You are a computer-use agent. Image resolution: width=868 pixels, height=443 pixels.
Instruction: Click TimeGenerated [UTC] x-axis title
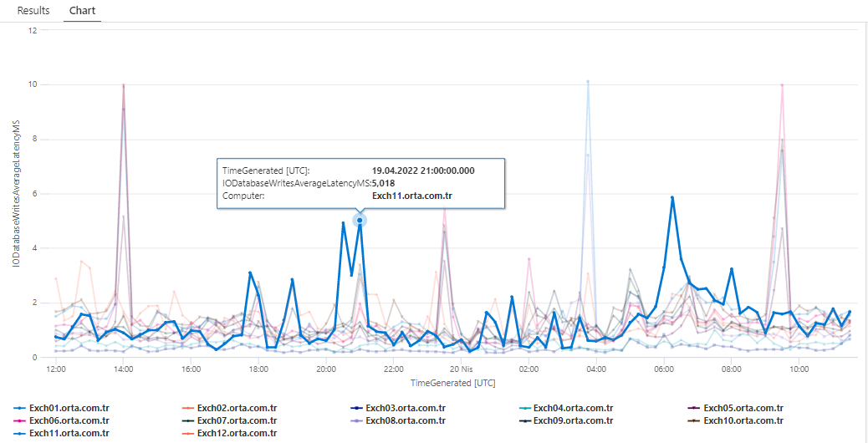[453, 383]
